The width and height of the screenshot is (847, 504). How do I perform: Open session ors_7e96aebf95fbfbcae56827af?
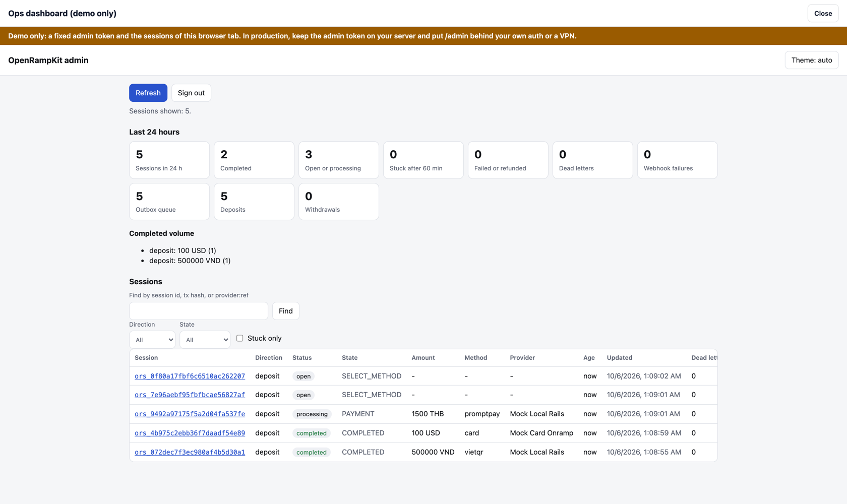[190, 395]
